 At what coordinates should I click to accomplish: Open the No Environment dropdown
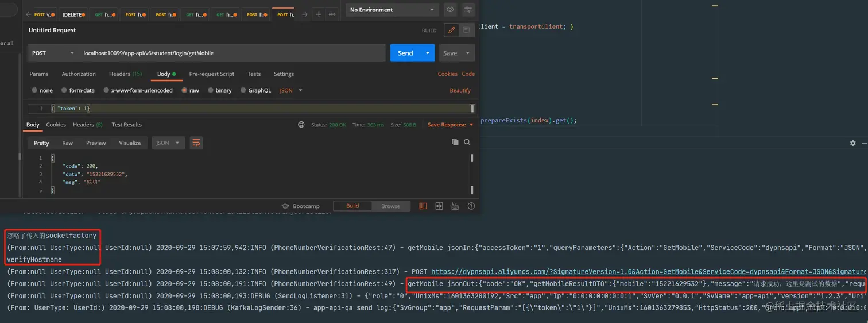[393, 10]
